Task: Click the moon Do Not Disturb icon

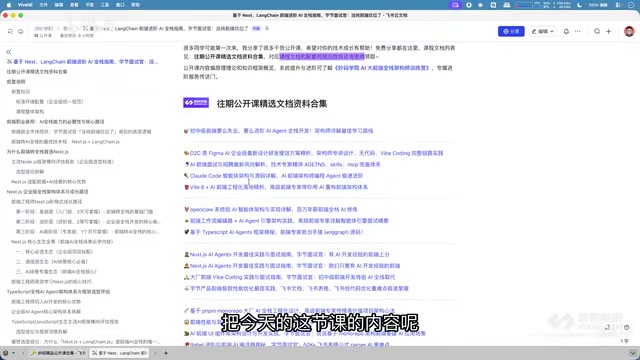Action: (580, 5)
